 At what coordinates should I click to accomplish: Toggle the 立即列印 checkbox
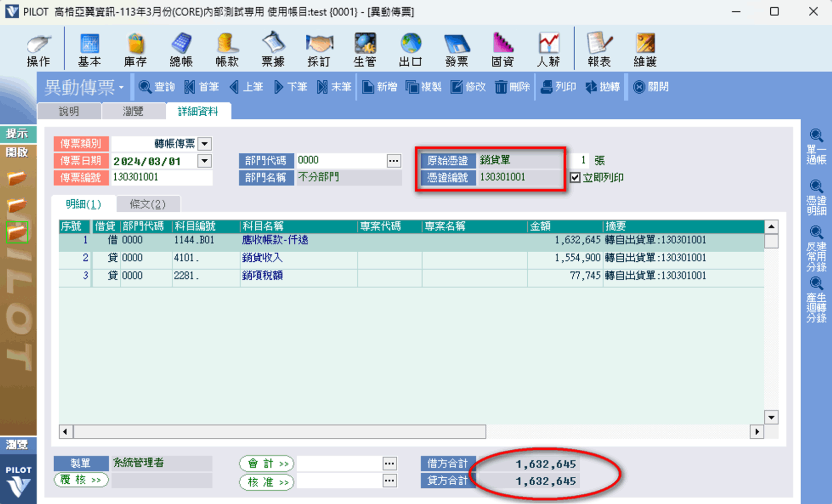575,177
